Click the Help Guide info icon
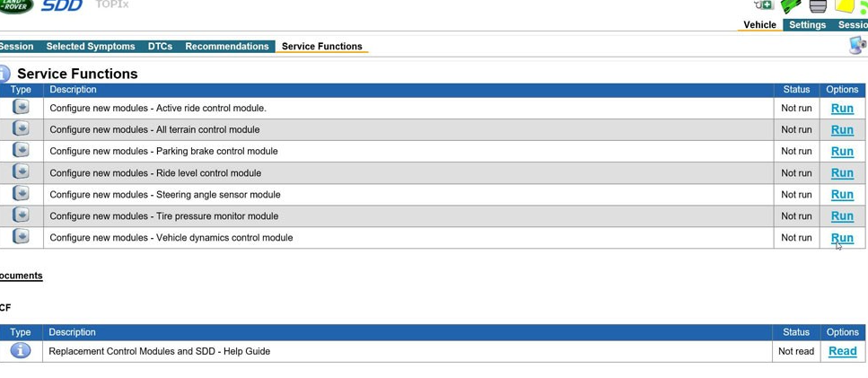Image resolution: width=868 pixels, height=378 pixels. point(21,350)
